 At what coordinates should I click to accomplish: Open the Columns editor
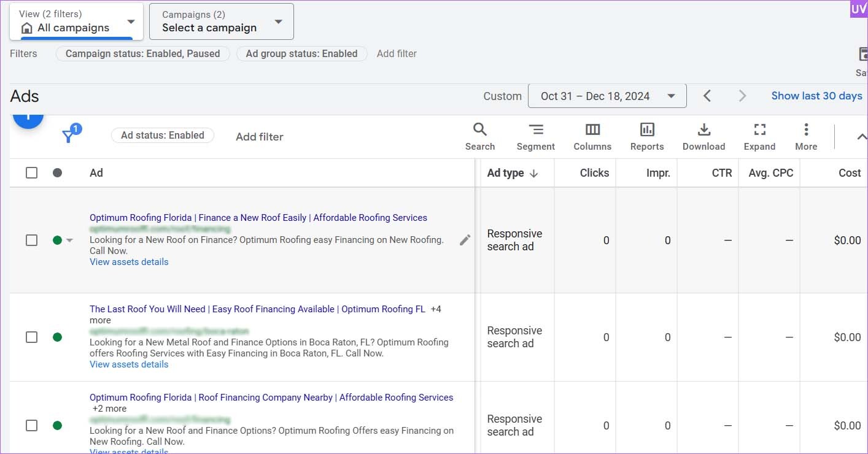592,137
